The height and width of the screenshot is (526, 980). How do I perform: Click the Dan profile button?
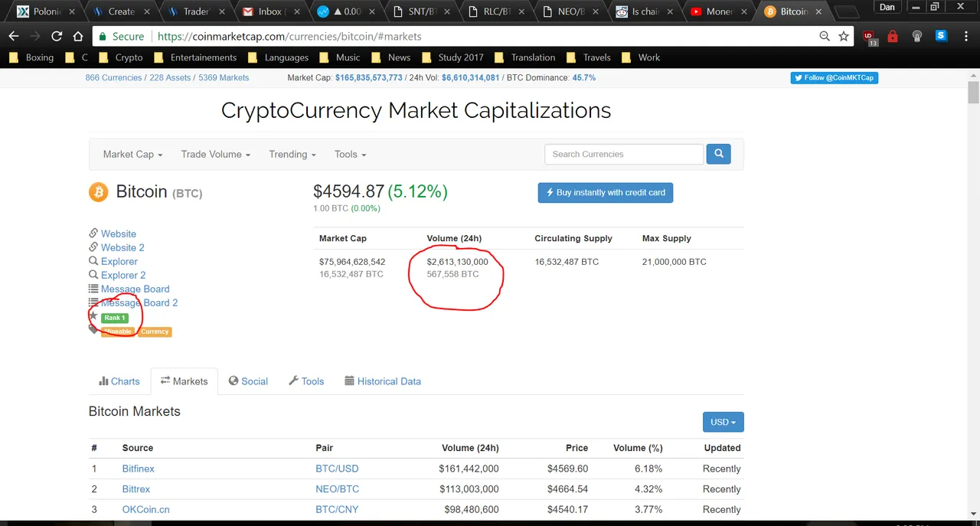[887, 7]
